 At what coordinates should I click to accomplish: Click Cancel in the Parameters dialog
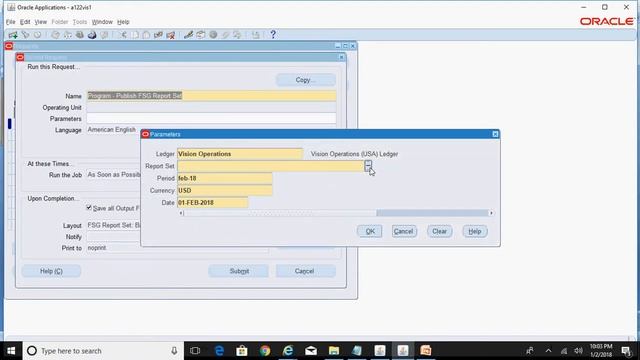point(404,231)
